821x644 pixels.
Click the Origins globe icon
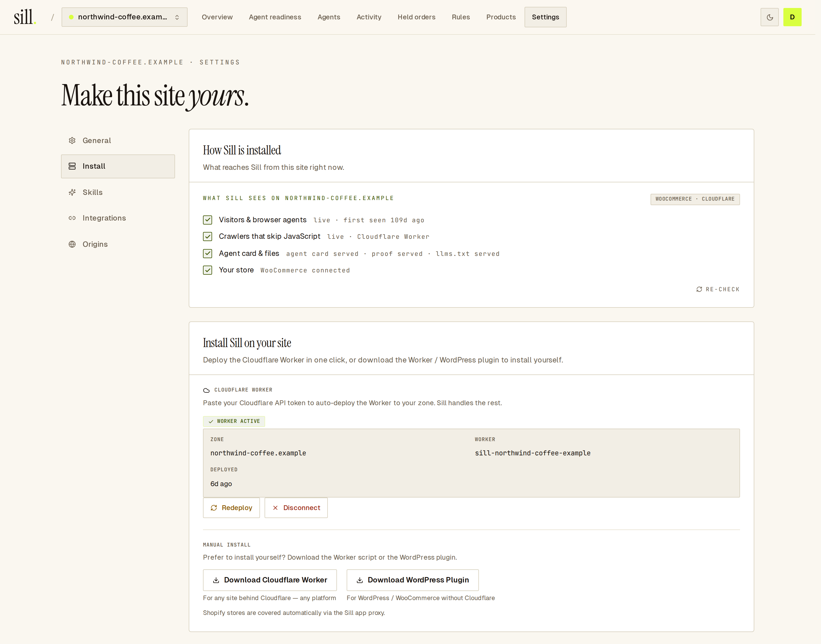click(x=72, y=244)
